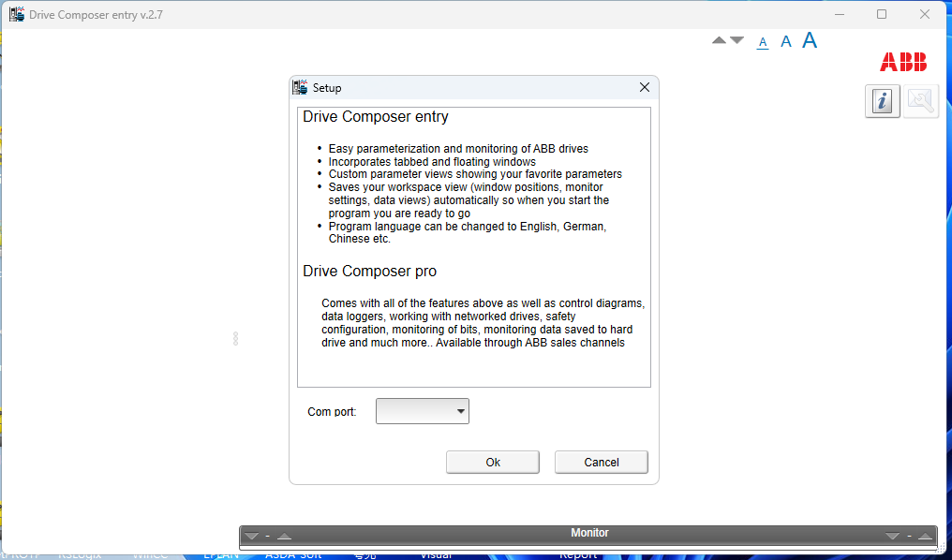Click the red ABB logo
952x560 pixels.
902,63
